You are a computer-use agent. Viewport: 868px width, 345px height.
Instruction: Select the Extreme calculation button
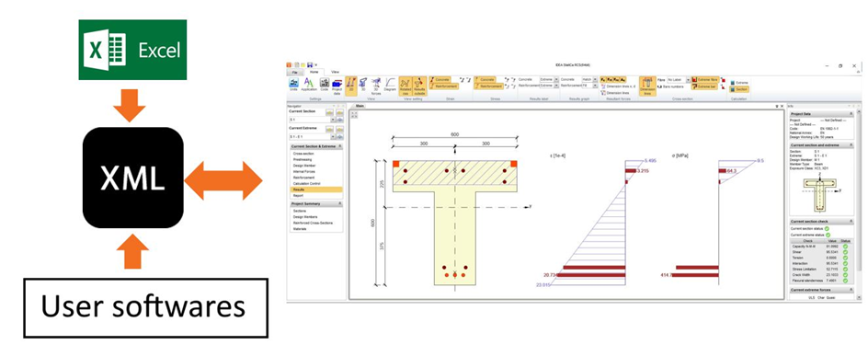click(739, 83)
